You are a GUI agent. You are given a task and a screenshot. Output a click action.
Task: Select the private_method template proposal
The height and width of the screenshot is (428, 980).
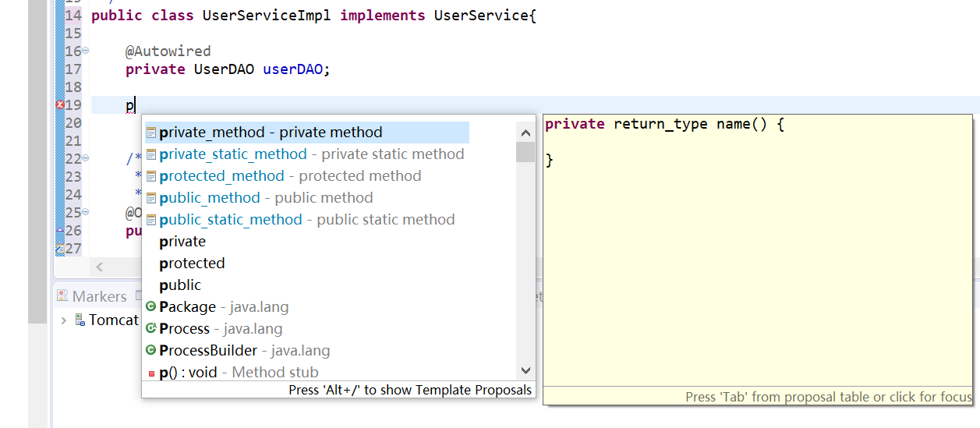pos(271,133)
